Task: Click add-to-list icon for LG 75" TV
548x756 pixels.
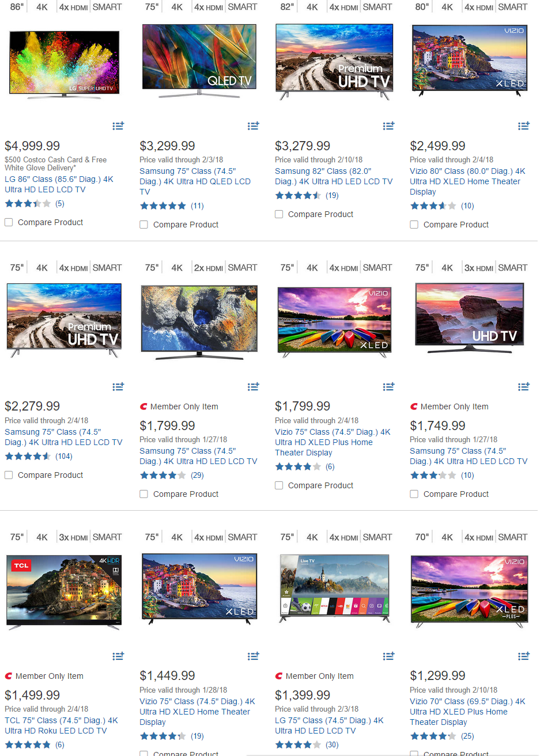Action: coord(389,656)
